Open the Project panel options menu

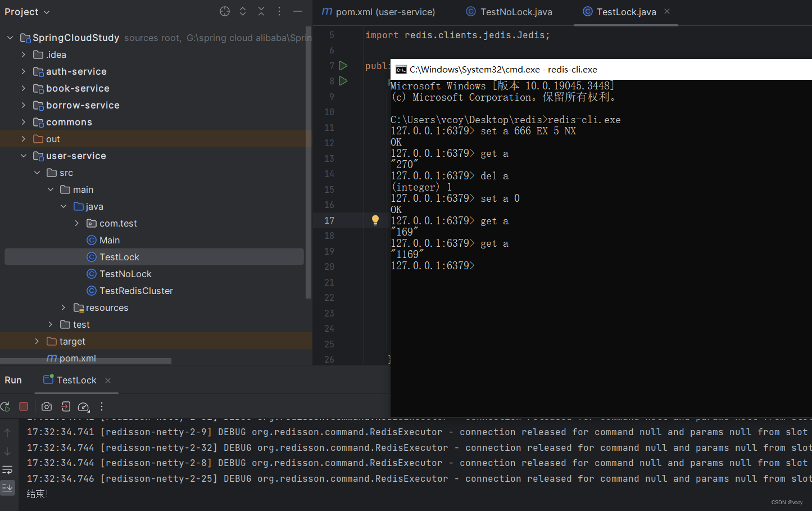pos(279,11)
